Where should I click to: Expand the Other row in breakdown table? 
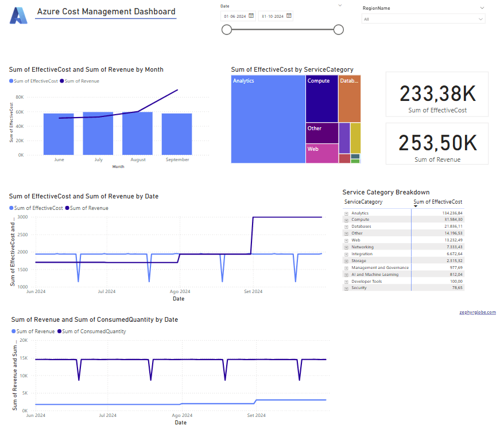(346, 234)
